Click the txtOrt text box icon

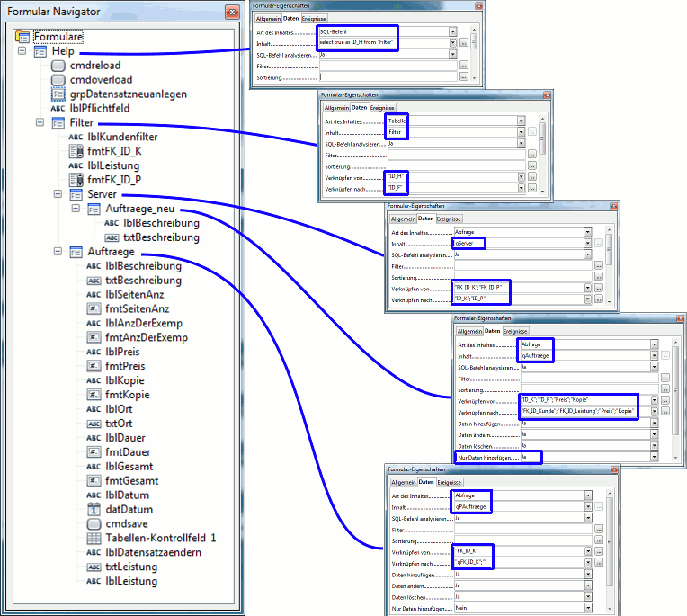94,423
